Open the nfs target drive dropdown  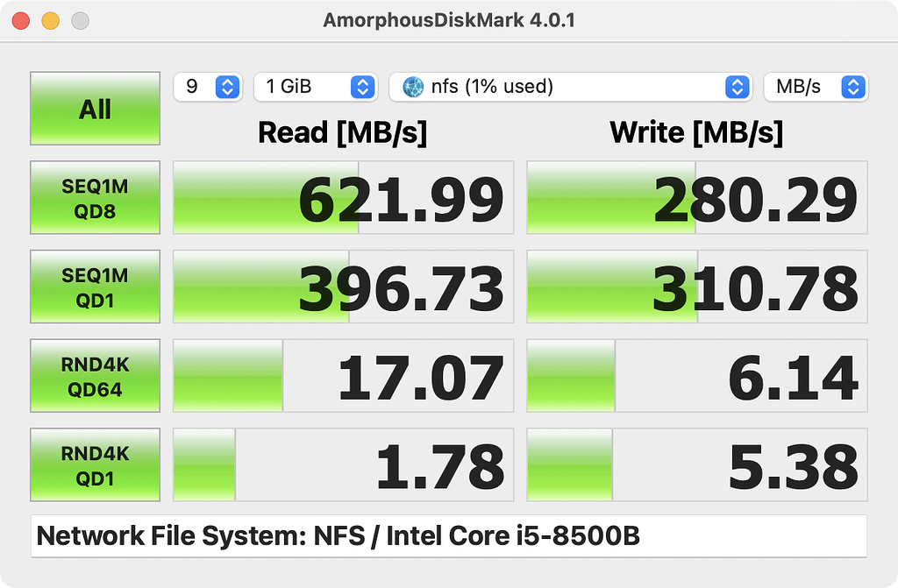[x=570, y=87]
